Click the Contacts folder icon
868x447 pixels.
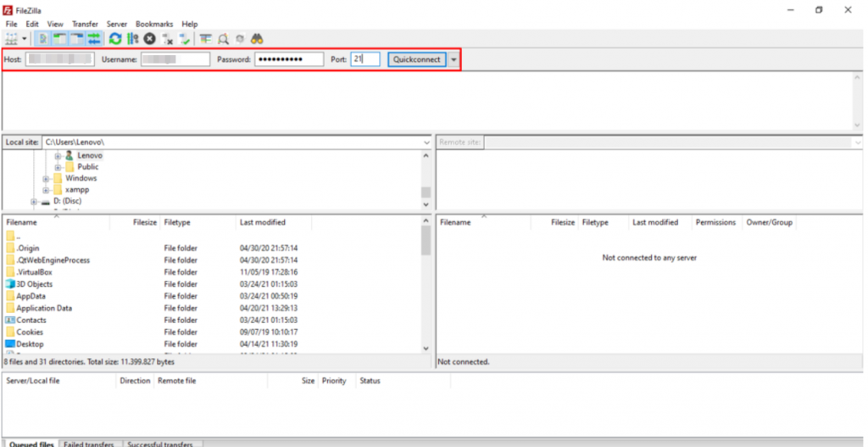pos(10,320)
